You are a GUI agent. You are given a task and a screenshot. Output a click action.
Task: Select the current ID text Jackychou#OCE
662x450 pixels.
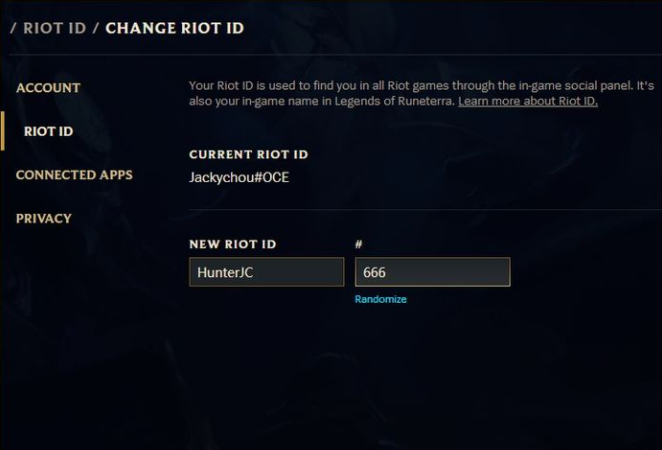239,177
